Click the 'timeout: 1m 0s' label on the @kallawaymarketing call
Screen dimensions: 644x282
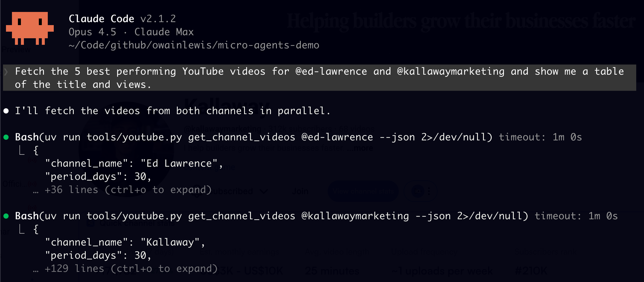576,216
